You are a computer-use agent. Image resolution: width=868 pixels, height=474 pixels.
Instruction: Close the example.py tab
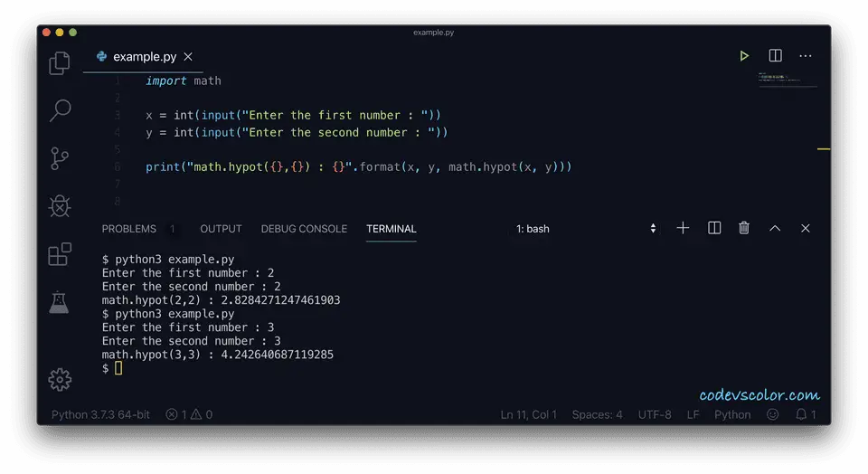point(188,56)
